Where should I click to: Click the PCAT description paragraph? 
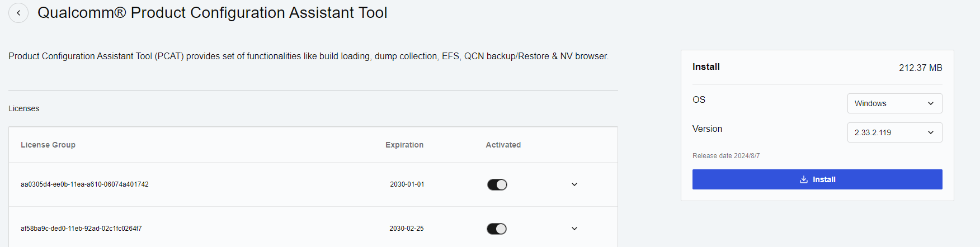308,56
